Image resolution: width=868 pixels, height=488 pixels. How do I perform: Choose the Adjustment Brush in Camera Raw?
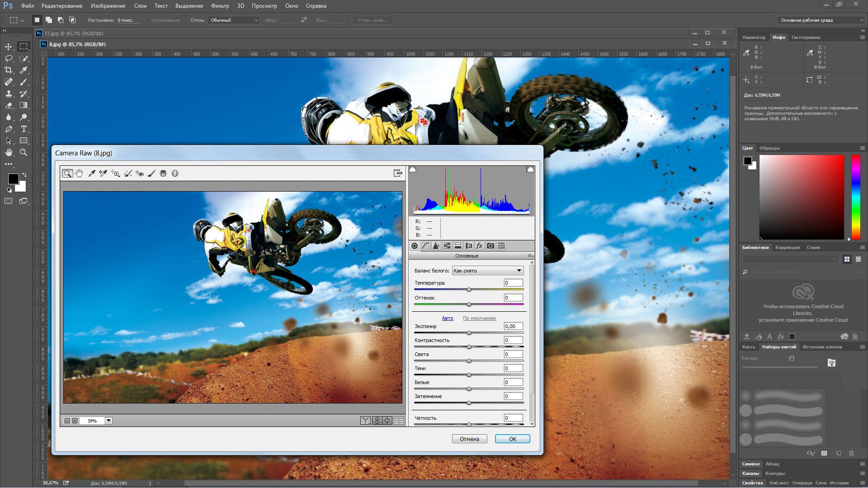click(151, 174)
